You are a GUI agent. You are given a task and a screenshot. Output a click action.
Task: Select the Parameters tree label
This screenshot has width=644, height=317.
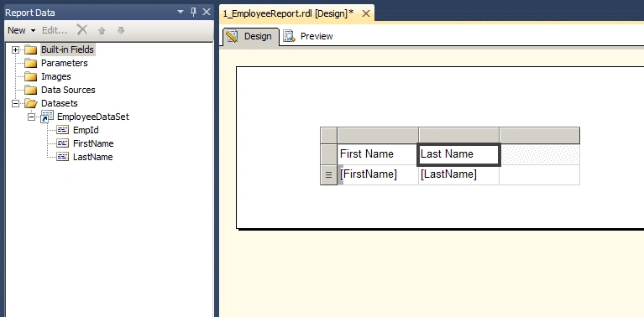[65, 63]
